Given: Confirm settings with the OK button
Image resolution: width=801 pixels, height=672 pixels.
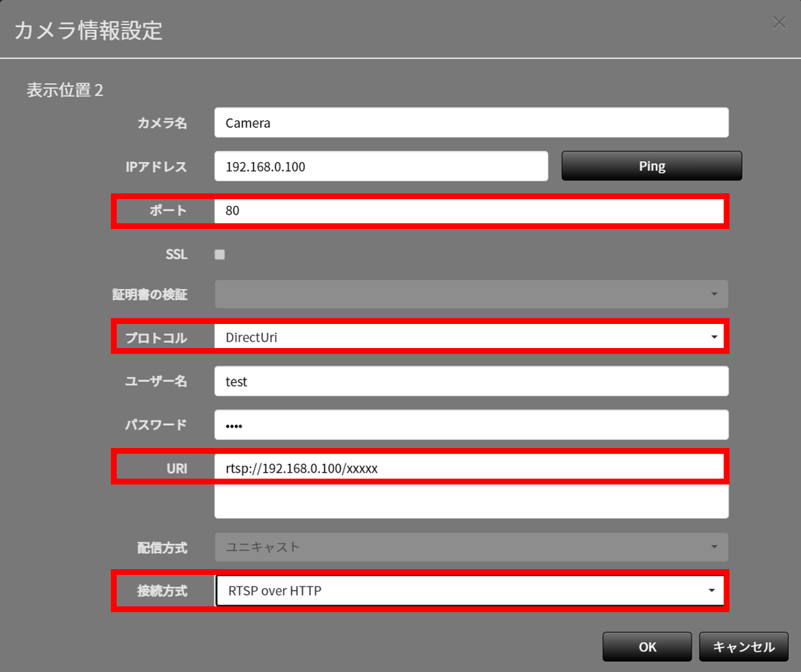Looking at the screenshot, I should coord(647,647).
